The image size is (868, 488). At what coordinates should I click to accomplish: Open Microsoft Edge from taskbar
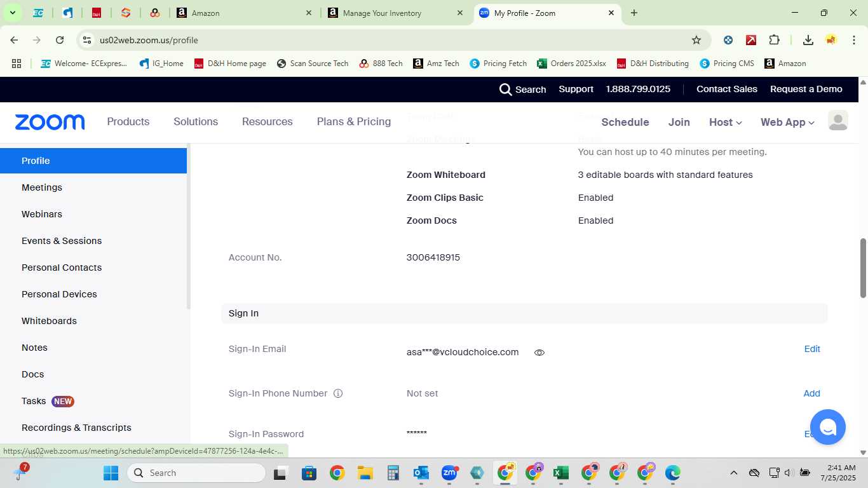coord(672,473)
